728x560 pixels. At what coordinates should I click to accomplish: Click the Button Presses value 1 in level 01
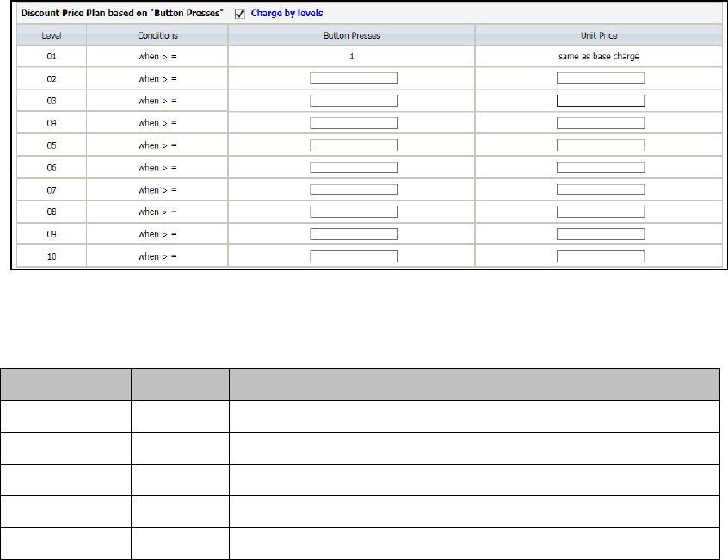pyautogui.click(x=351, y=56)
